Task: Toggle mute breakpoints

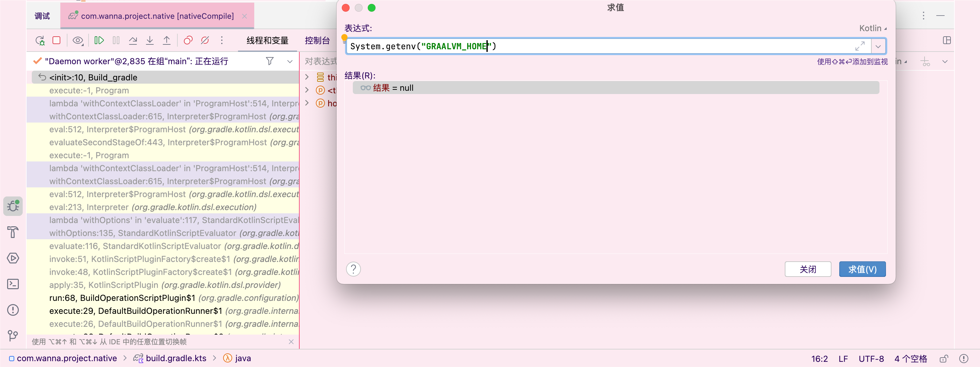Action: (205, 40)
